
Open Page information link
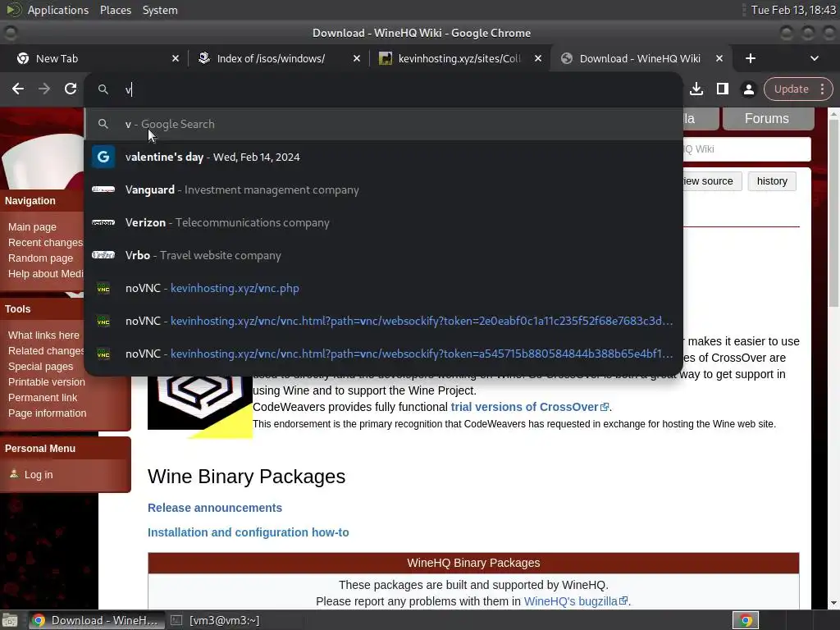click(x=47, y=413)
